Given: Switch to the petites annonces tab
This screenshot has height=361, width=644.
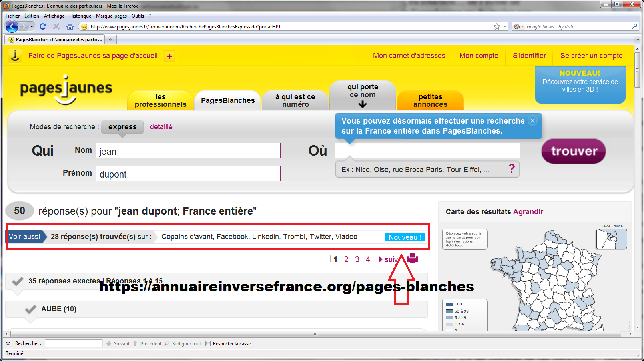Looking at the screenshot, I should tap(430, 100).
